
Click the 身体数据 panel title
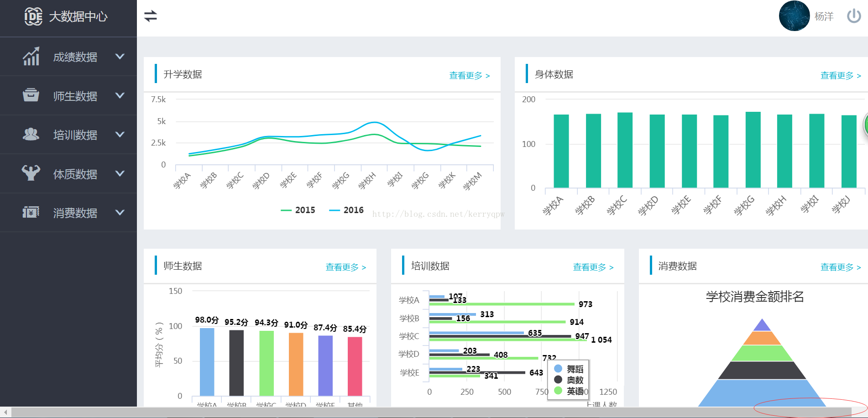(554, 74)
